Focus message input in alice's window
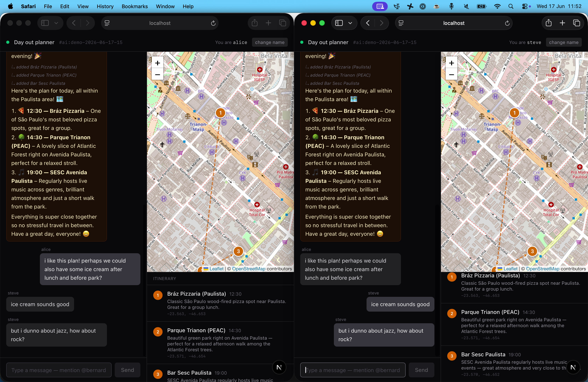The height and width of the screenshot is (382, 588). tap(59, 370)
